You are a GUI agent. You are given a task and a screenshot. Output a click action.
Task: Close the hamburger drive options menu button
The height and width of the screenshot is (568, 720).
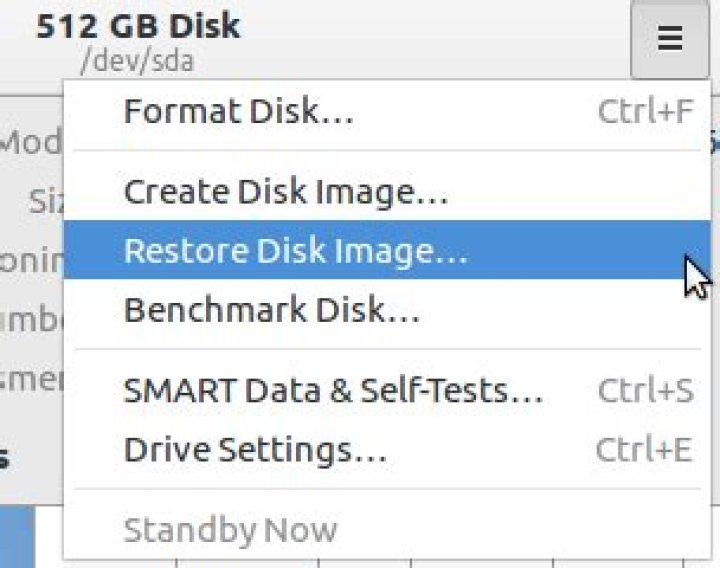coord(670,39)
